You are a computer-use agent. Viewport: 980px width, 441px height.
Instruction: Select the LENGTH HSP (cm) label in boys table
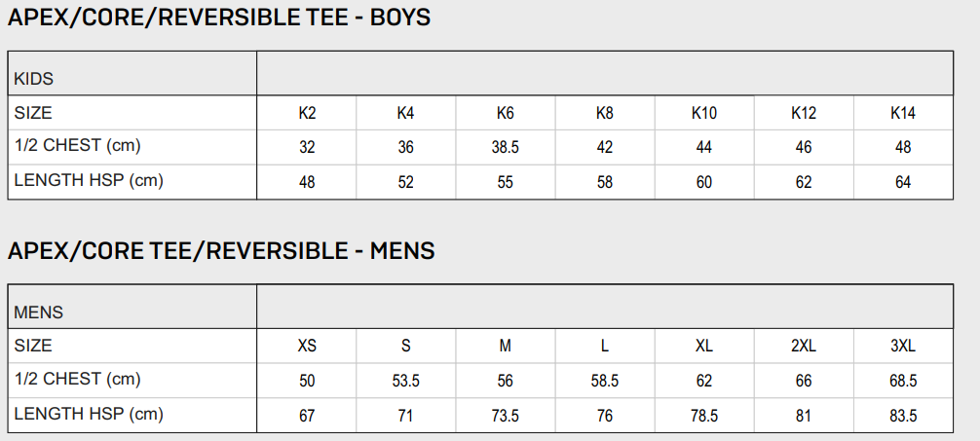coord(89,181)
